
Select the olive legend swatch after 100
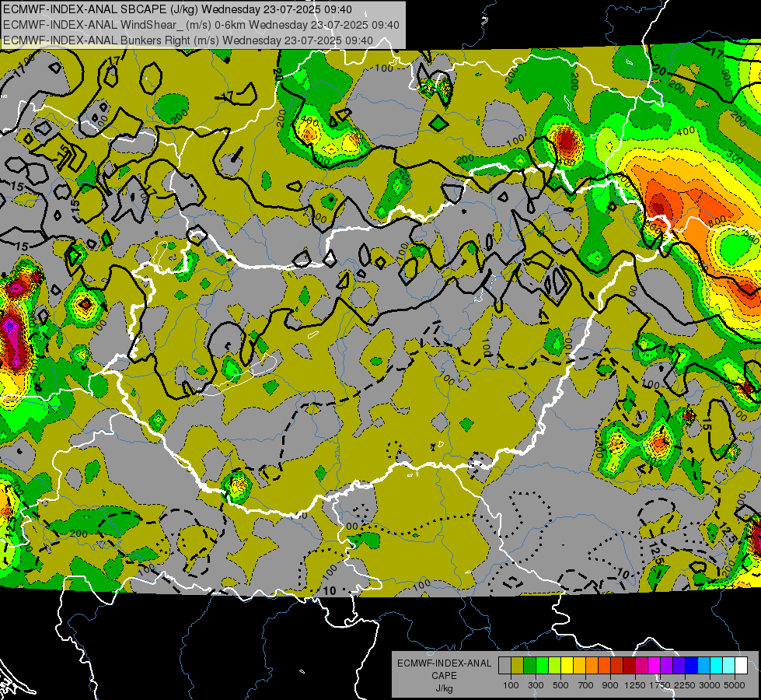click(x=518, y=665)
